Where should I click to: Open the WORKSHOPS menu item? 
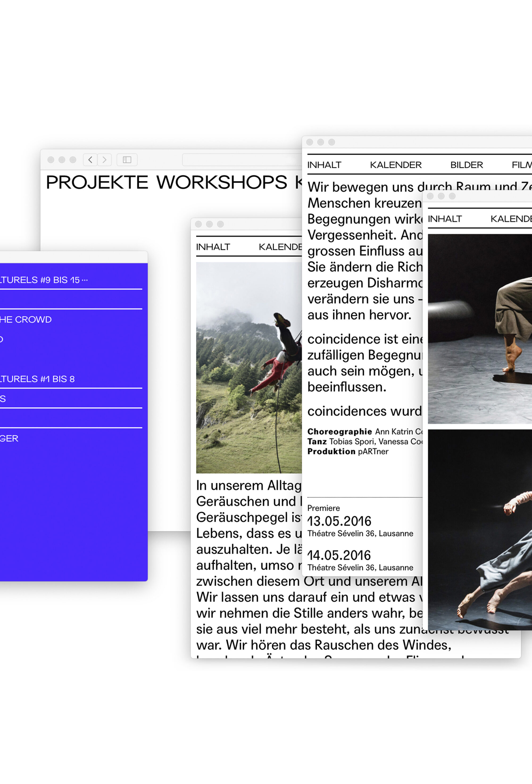click(x=221, y=182)
